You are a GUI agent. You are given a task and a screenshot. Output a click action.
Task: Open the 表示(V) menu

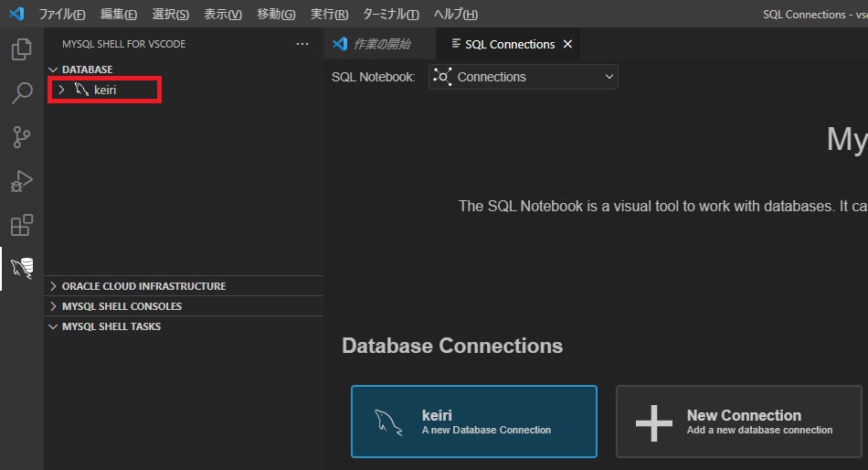coord(223,15)
